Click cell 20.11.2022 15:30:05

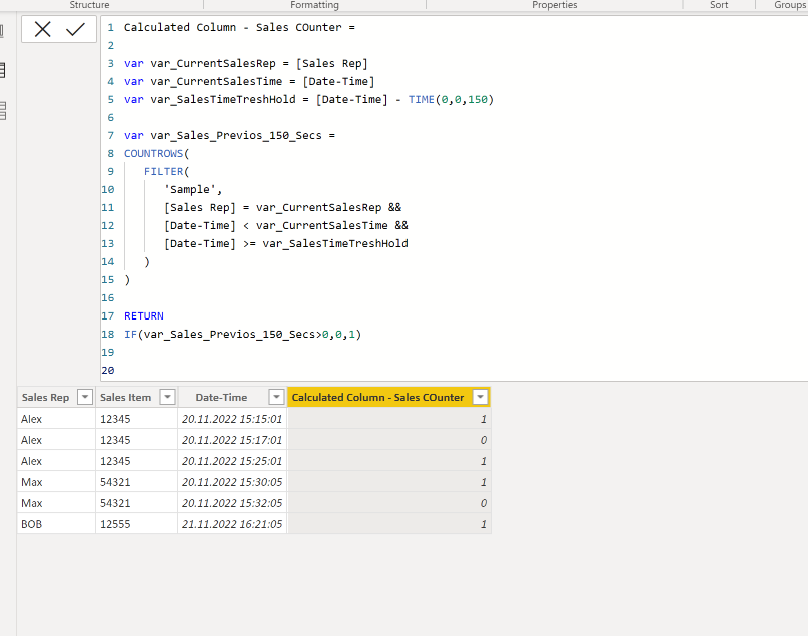pos(232,482)
